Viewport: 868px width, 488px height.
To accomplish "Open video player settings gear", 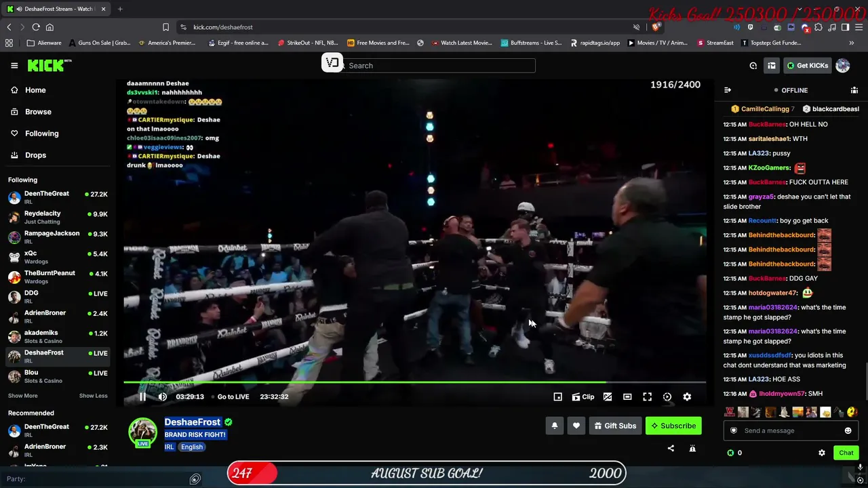I will (687, 397).
